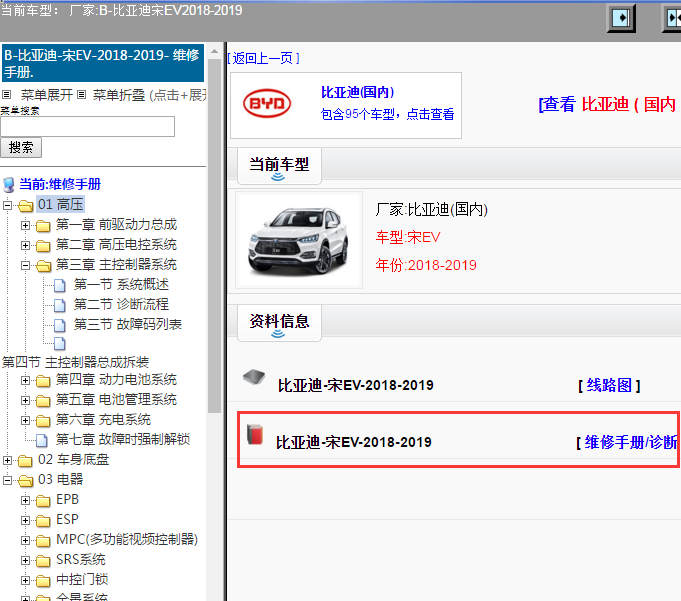
Task: Click the 02 车身底盘 folder icon
Action: coord(25,460)
